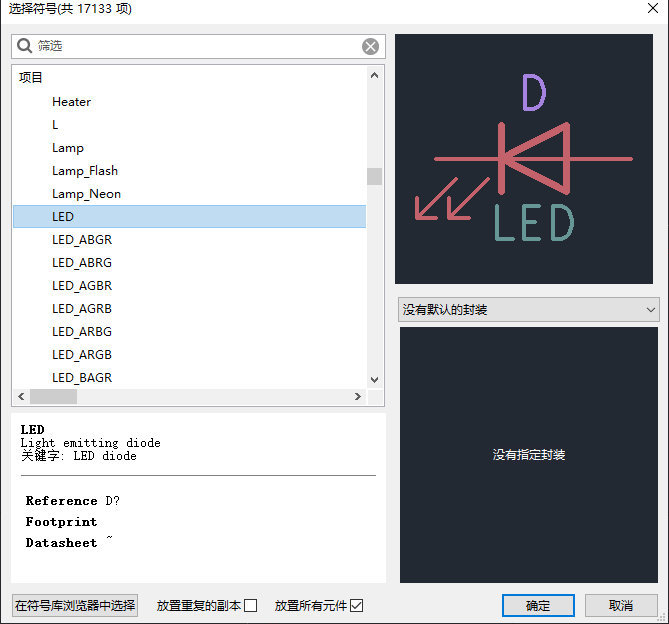The width and height of the screenshot is (669, 624).
Task: Open 在符号库浏览器中选择 browser
Action: click(75, 605)
